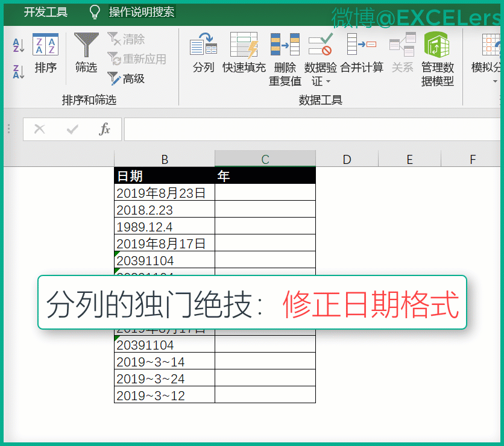Expand the 数据验证 dropdown arrow
504x446 pixels.
coord(329,81)
